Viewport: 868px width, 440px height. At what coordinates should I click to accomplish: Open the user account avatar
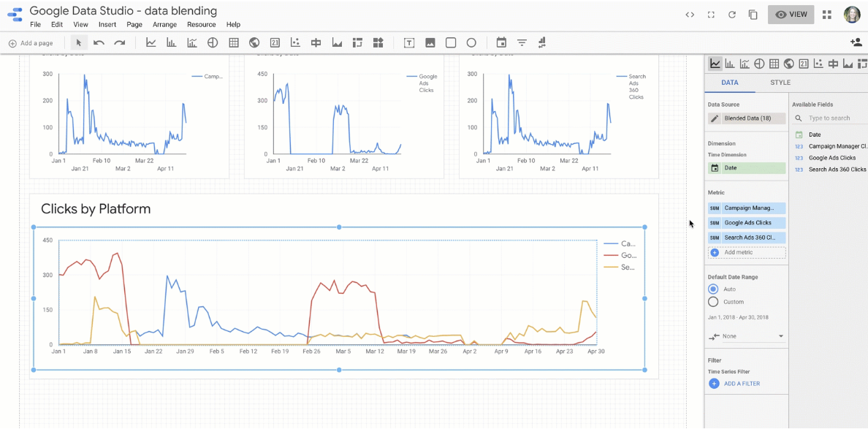pos(851,15)
